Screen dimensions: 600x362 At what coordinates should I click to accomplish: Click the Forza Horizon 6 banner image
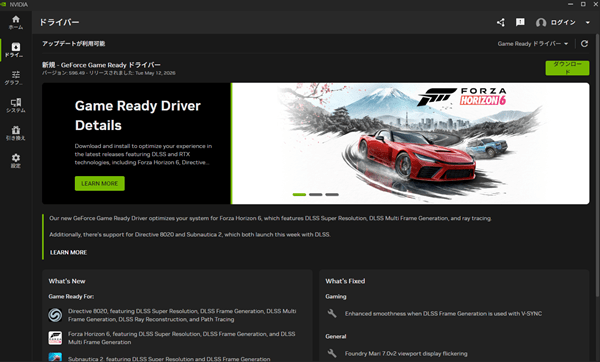(x=411, y=143)
